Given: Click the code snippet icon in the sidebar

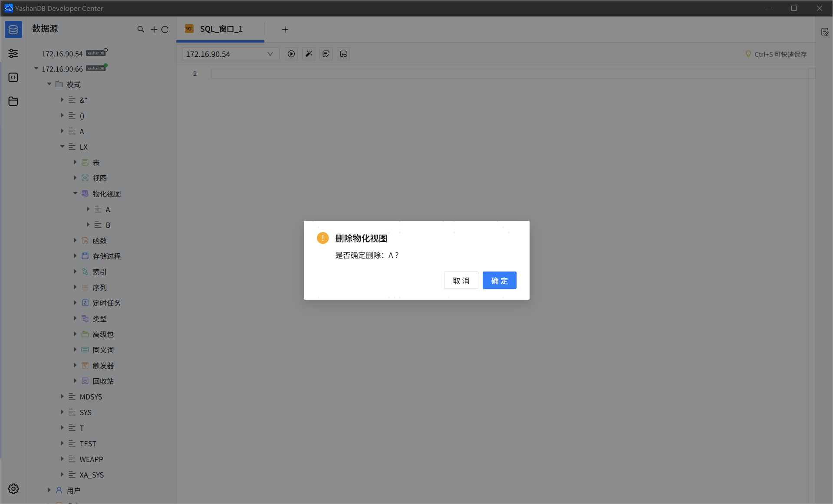Looking at the screenshot, I should (x=13, y=78).
